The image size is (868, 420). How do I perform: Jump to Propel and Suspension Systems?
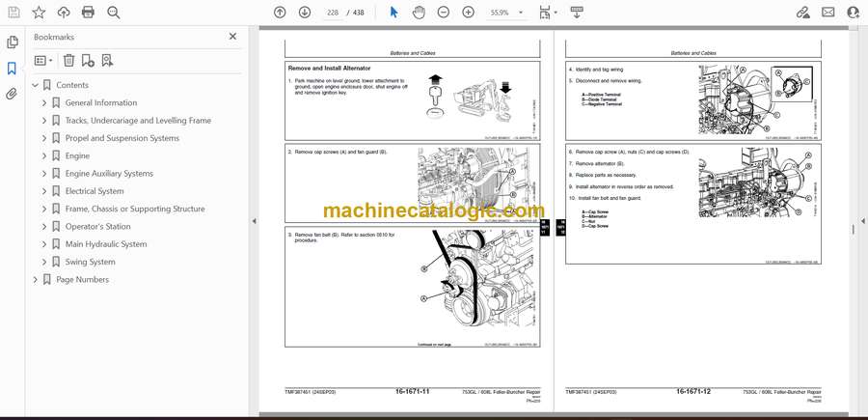click(x=122, y=138)
